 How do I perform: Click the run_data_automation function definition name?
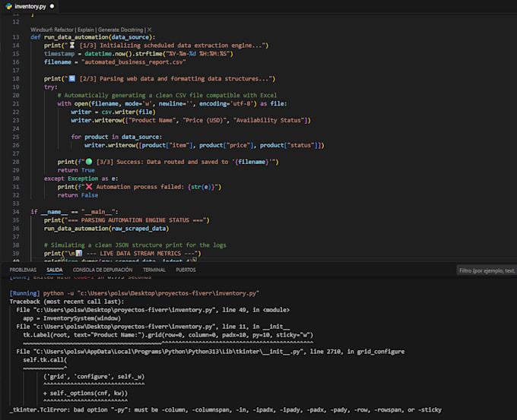coord(76,37)
